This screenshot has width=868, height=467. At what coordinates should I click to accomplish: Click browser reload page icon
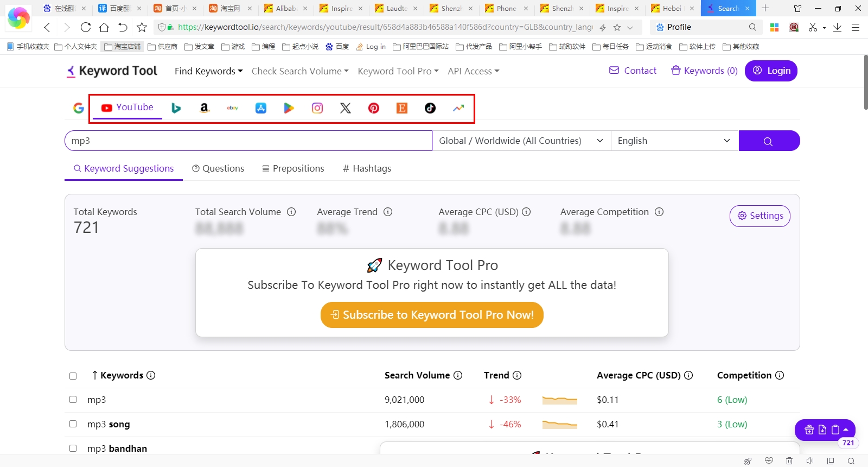tap(86, 27)
